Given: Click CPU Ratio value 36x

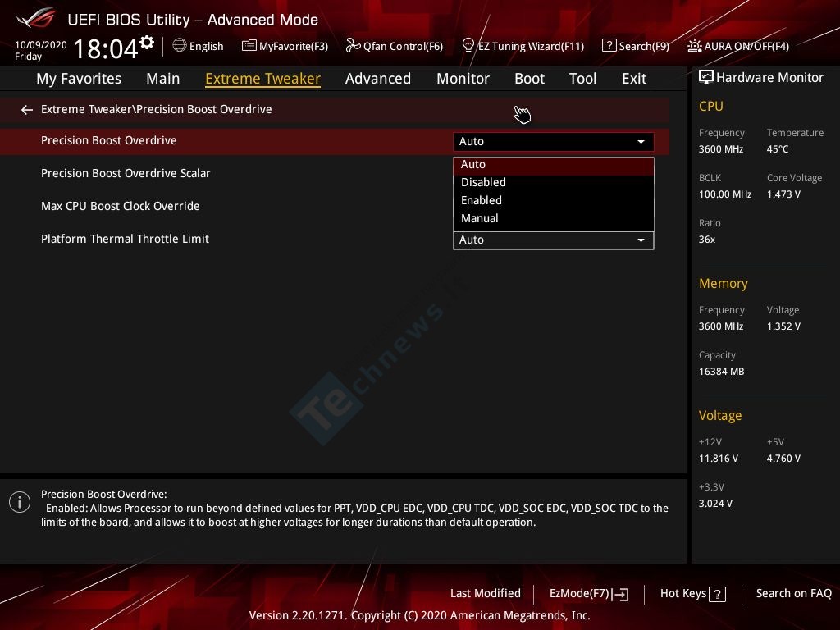Looking at the screenshot, I should point(706,240).
